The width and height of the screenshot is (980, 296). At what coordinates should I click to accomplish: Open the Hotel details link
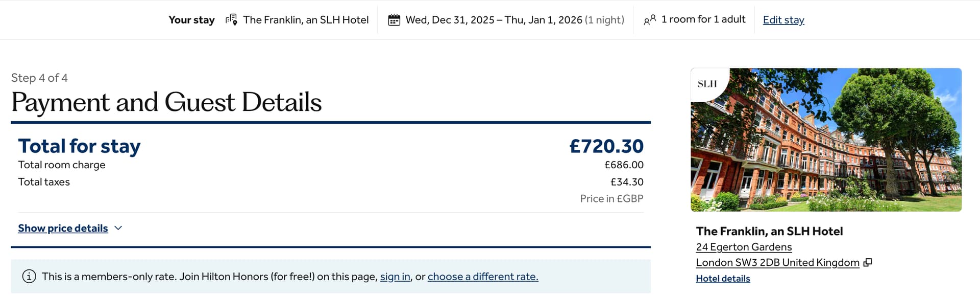pos(723,279)
